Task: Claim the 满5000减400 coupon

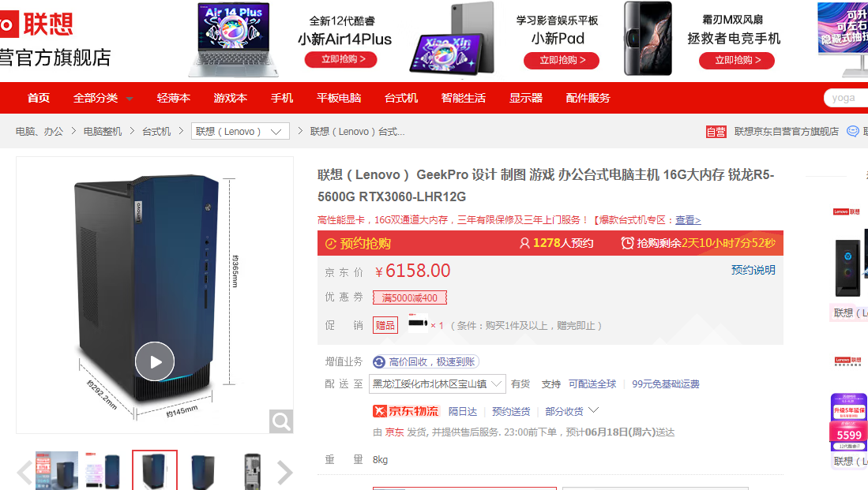Action: pos(410,297)
